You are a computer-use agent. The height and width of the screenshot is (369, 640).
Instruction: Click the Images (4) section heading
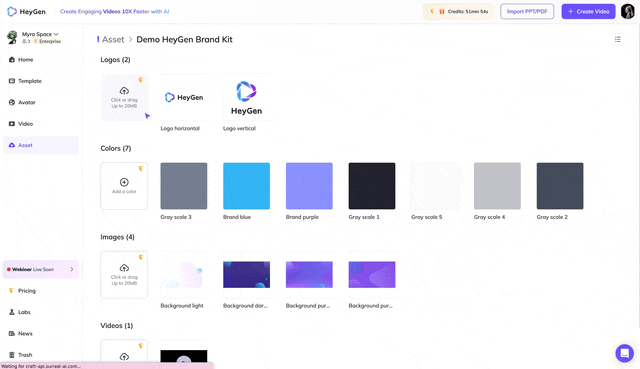coord(118,237)
